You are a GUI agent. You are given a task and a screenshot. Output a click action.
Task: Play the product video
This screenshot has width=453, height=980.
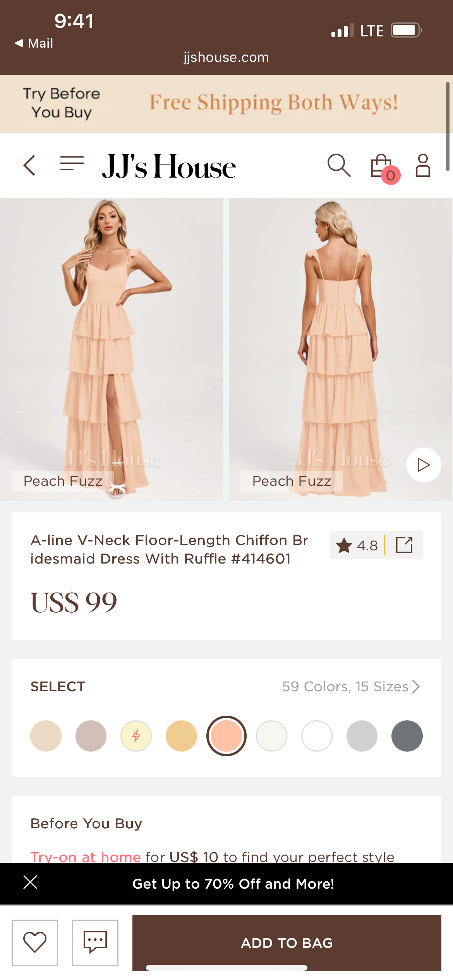click(x=424, y=465)
